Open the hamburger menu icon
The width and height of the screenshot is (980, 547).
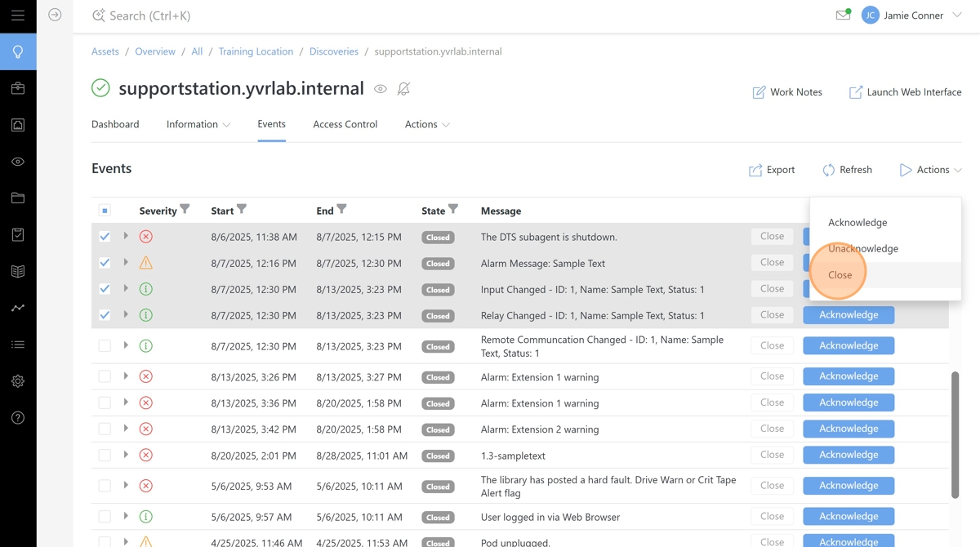[x=18, y=16]
